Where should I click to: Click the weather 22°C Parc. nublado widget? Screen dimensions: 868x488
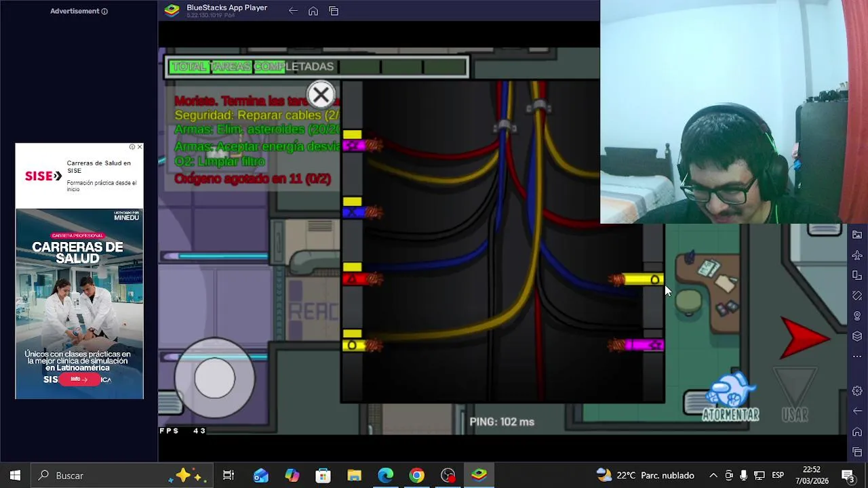coord(646,476)
